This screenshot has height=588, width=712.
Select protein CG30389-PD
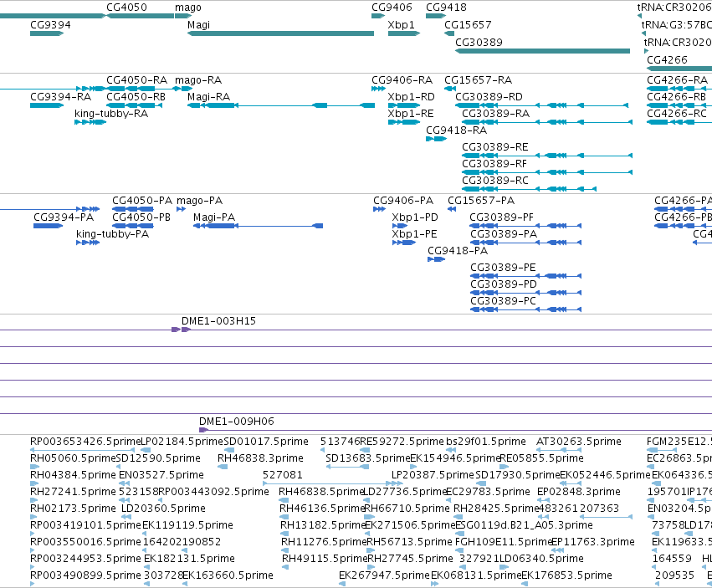[525, 293]
